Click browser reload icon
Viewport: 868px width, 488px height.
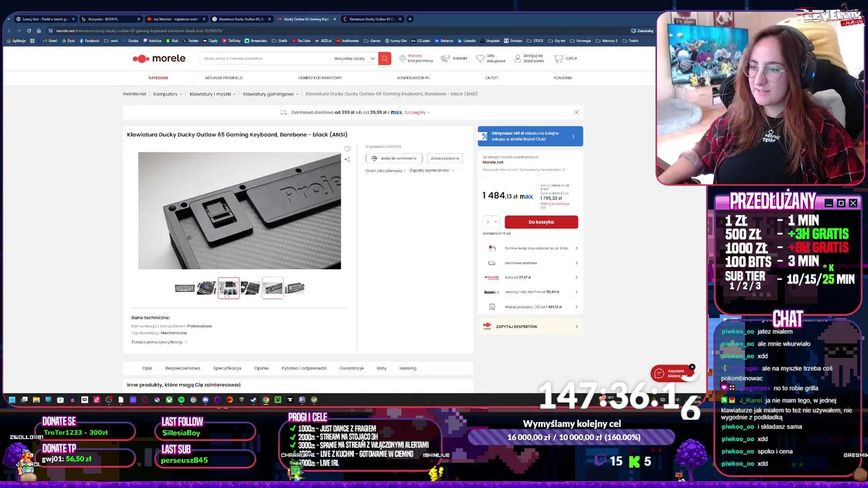tap(28, 30)
